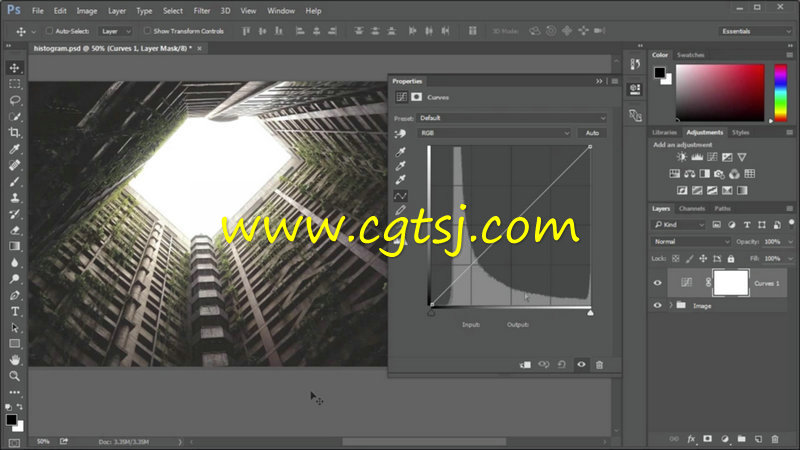800x450 pixels.
Task: Open the Normal blend mode dropdown
Action: point(691,241)
